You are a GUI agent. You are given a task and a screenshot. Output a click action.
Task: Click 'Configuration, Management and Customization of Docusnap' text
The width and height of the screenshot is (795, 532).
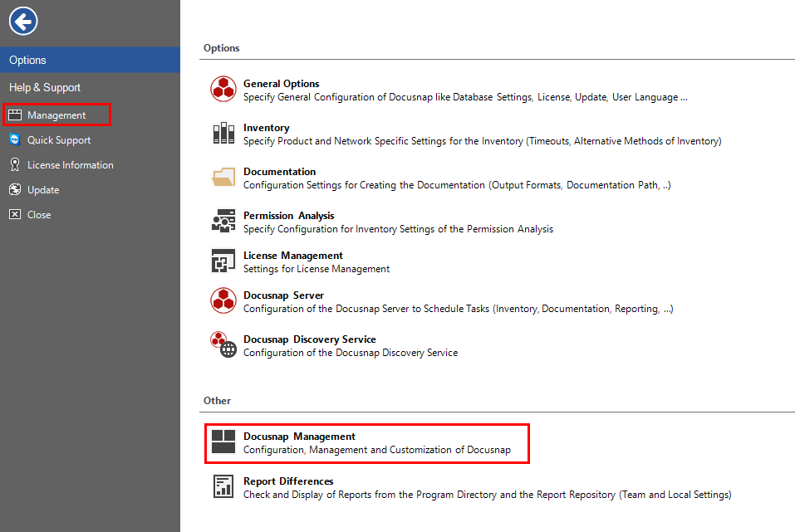tap(377, 450)
